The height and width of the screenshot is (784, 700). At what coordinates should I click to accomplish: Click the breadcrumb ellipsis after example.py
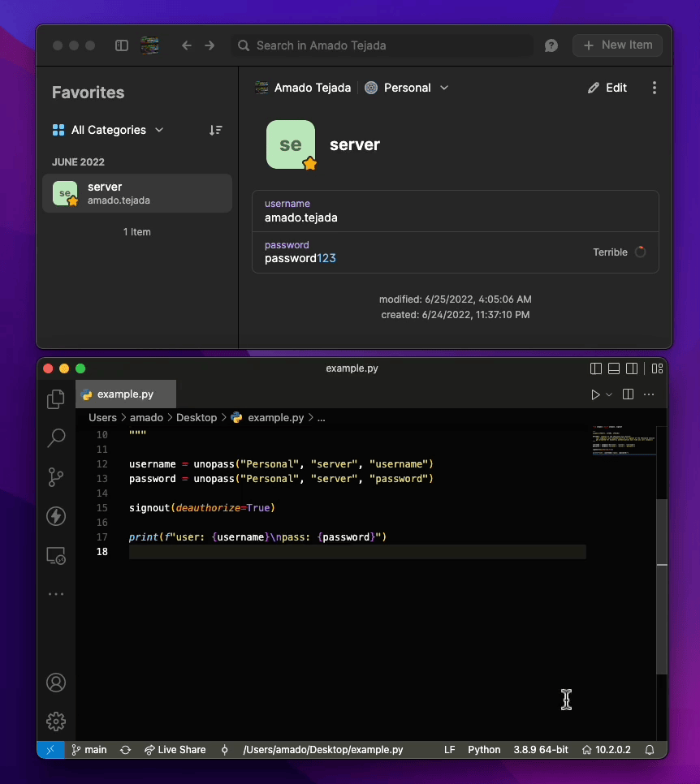click(322, 418)
